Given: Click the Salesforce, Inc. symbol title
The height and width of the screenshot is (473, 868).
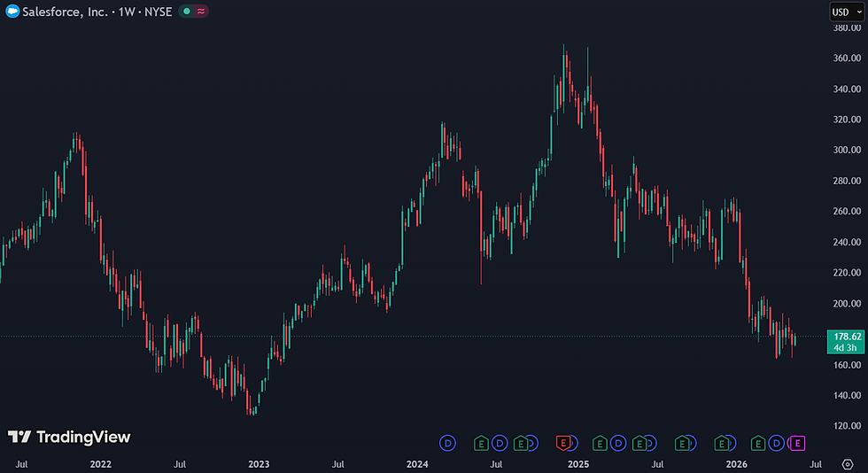Looking at the screenshot, I should pos(65,12).
